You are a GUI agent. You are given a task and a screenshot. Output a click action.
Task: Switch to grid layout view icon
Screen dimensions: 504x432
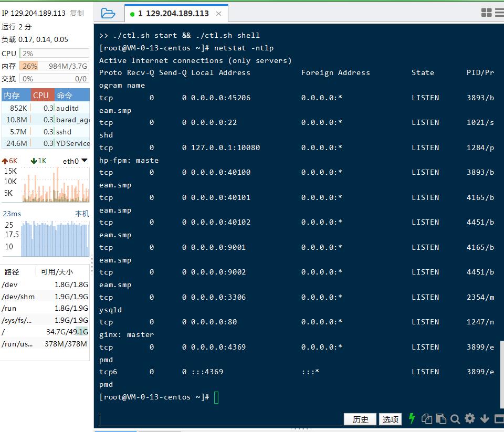click(x=487, y=13)
